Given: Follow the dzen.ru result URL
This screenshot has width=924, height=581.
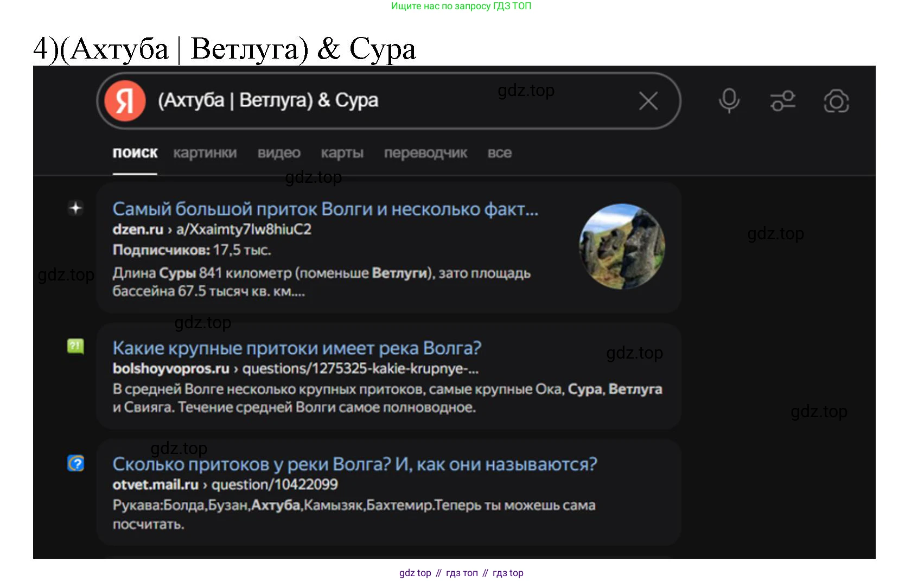Looking at the screenshot, I should 212,229.
